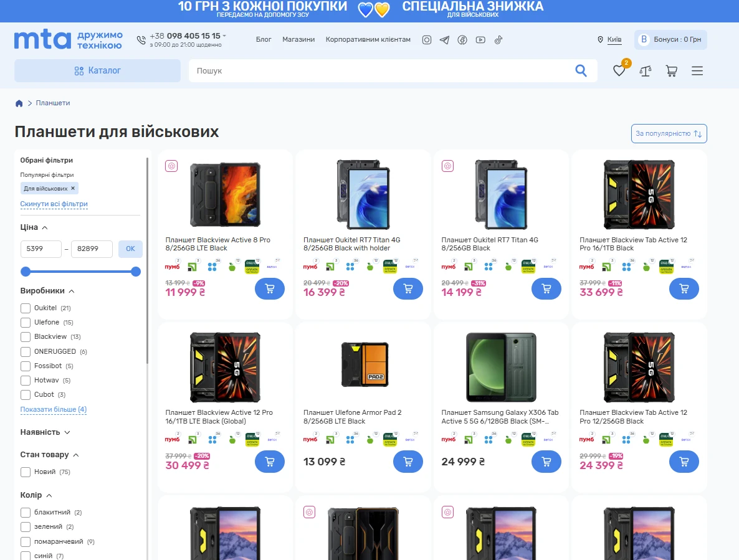Collapse the 'Виробники' filter section
This screenshot has height=560, width=739.
[72, 291]
